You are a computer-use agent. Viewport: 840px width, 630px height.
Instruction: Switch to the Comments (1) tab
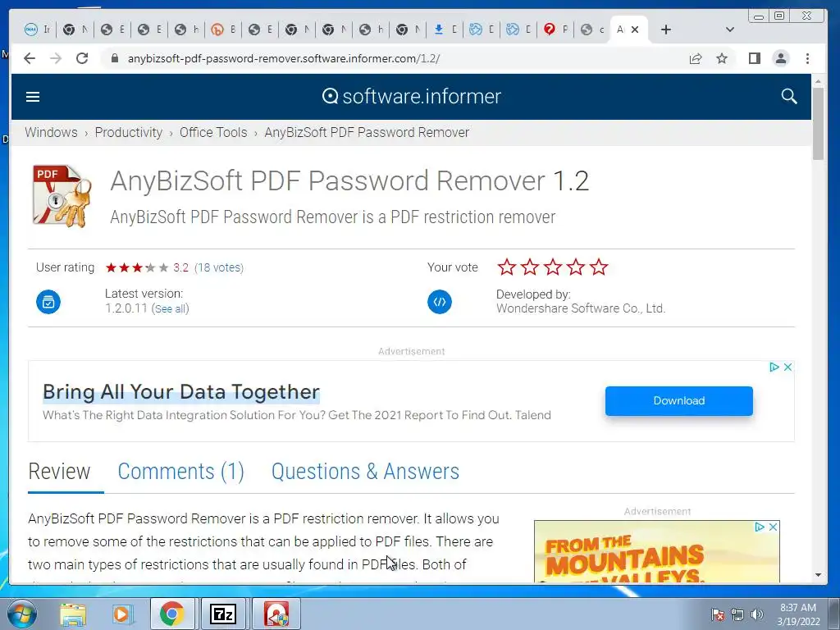tap(181, 472)
